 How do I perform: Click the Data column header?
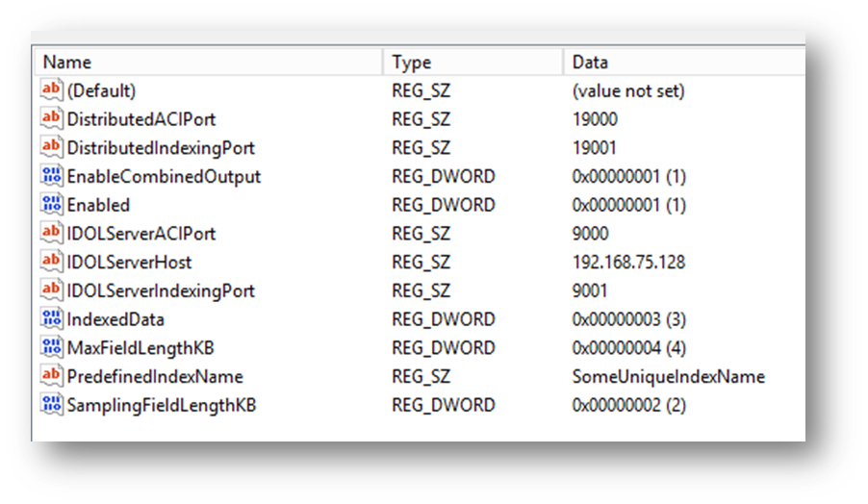tap(685, 62)
